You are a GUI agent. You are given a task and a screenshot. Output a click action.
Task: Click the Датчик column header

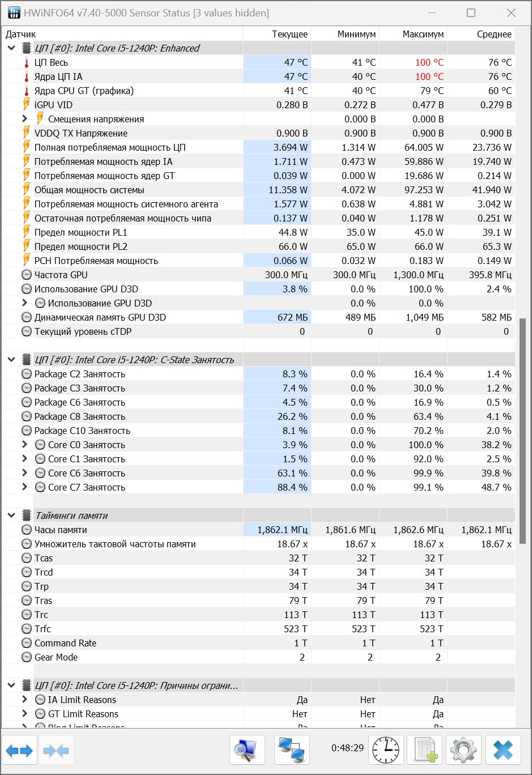click(122, 34)
